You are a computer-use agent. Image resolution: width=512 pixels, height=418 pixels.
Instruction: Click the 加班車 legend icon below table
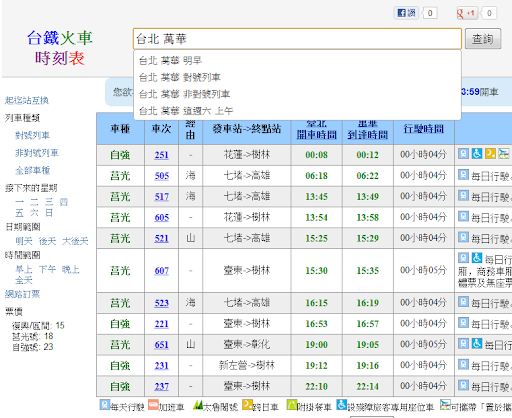point(153,405)
